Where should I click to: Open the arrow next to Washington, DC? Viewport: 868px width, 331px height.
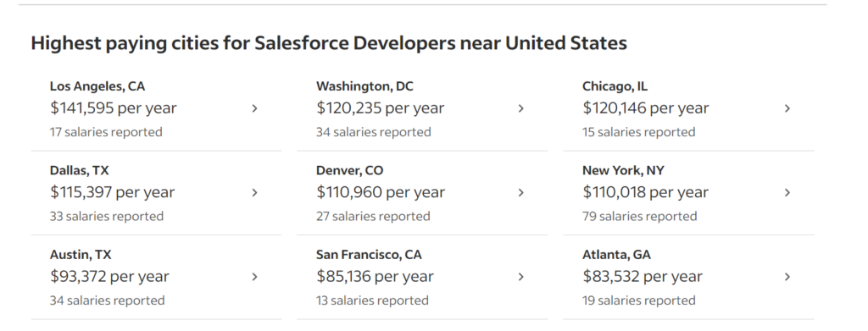(521, 109)
